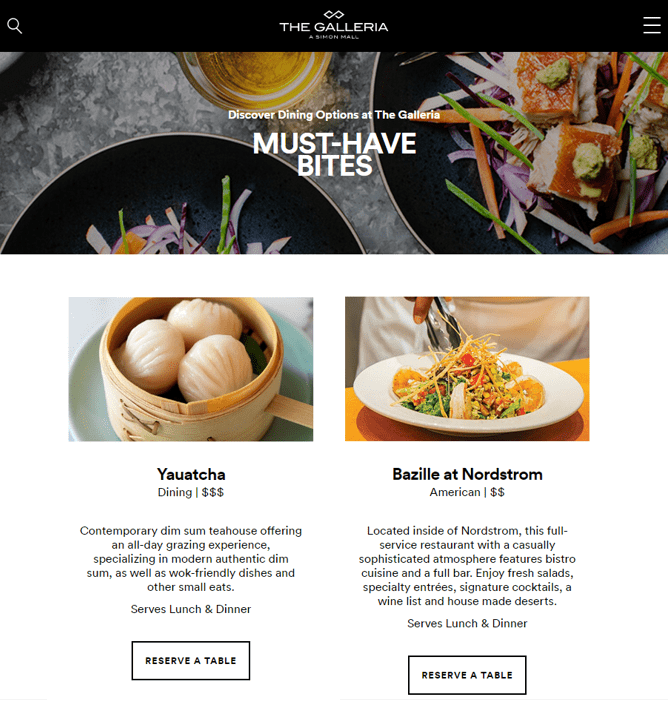Open the Yauatcha dim sum photo
Image resolution: width=668 pixels, height=702 pixels.
191,369
